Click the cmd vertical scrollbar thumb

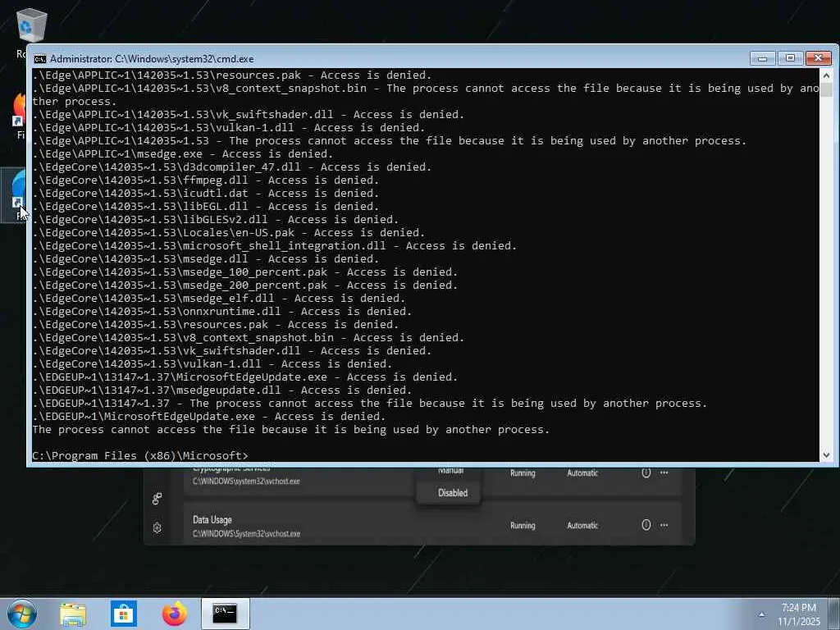click(826, 90)
